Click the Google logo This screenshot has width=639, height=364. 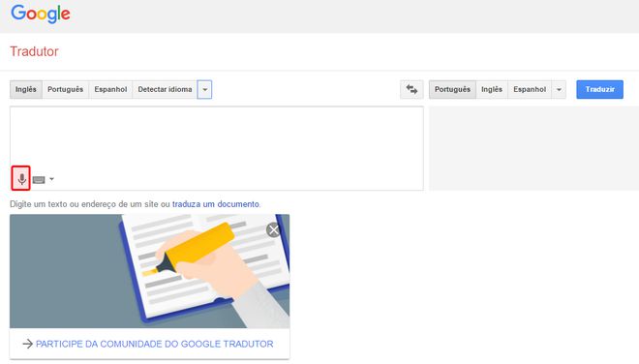tap(41, 14)
